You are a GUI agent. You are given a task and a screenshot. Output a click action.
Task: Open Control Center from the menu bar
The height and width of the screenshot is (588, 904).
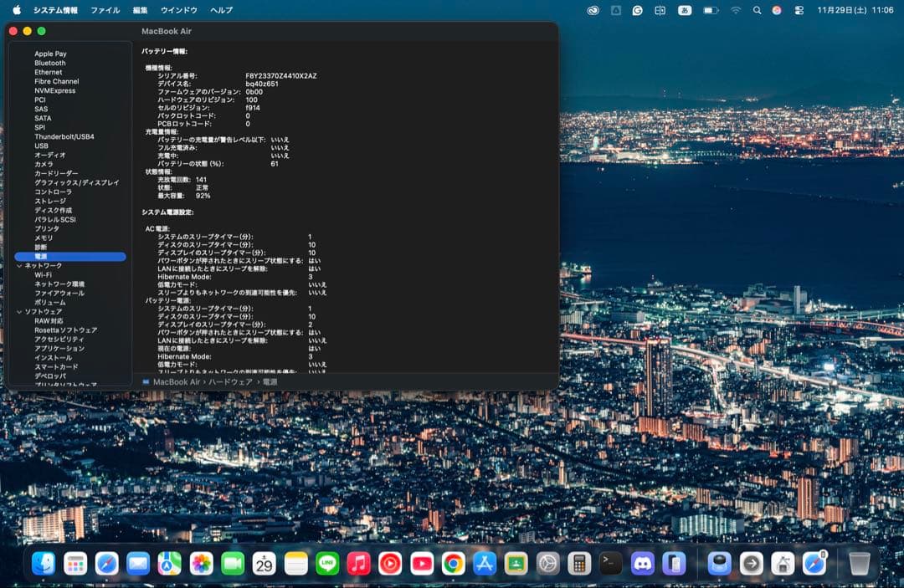pos(800,9)
